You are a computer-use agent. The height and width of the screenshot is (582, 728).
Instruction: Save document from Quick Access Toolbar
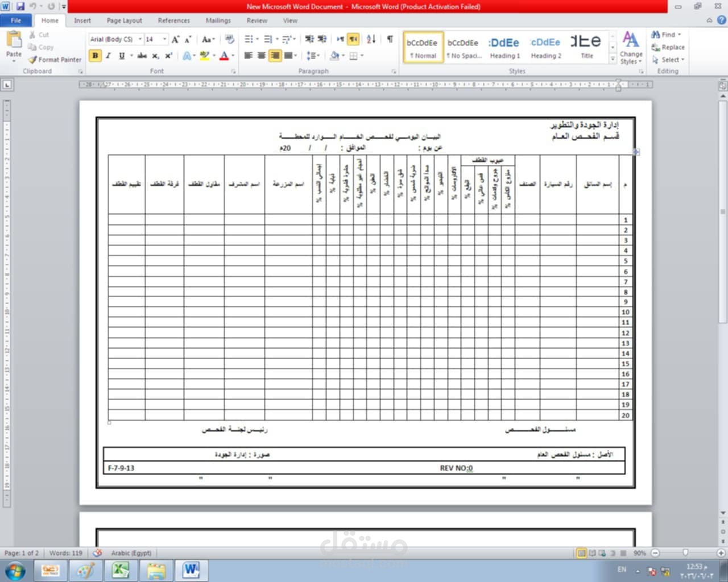20,6
